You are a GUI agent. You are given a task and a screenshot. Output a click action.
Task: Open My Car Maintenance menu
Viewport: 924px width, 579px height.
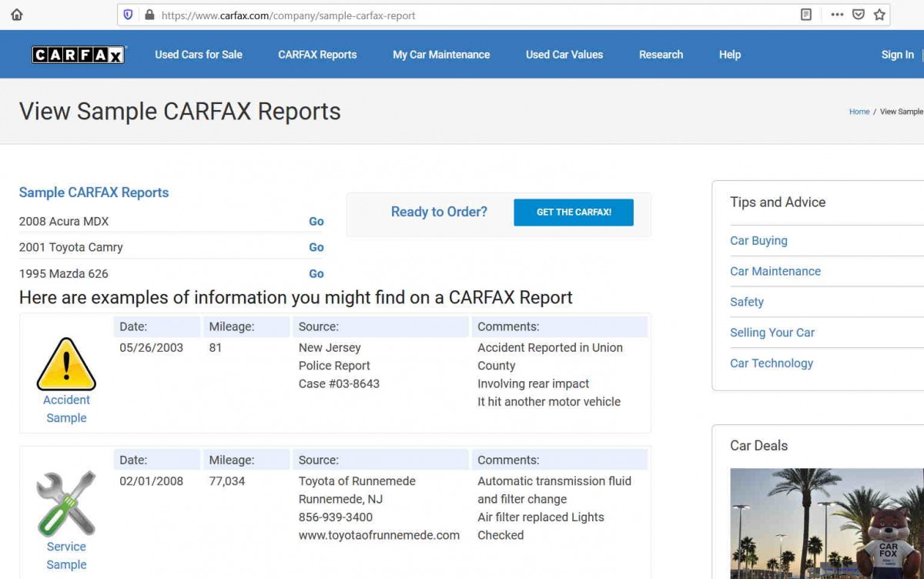point(441,55)
